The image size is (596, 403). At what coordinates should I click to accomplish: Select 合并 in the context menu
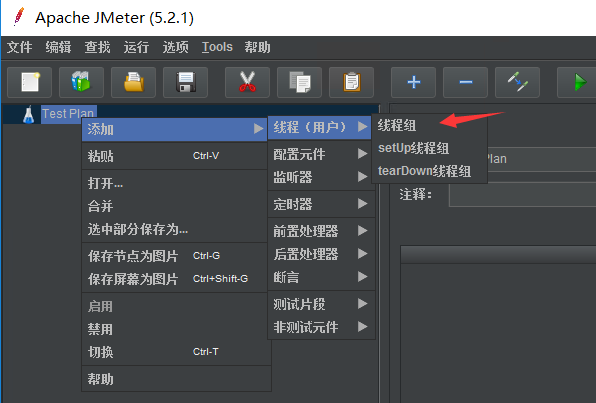click(x=174, y=206)
